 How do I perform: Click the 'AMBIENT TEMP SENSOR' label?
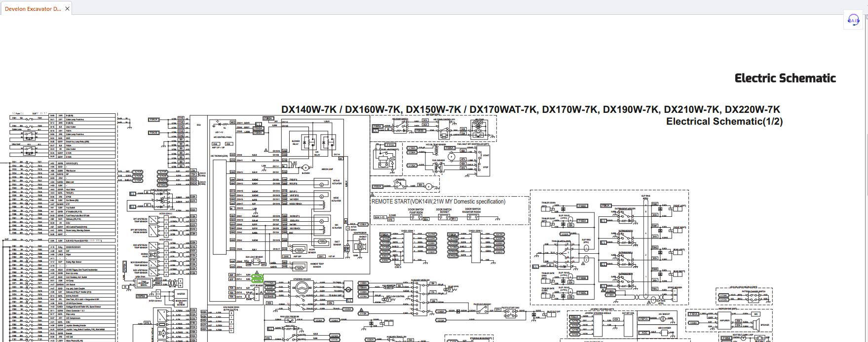[317, 265]
